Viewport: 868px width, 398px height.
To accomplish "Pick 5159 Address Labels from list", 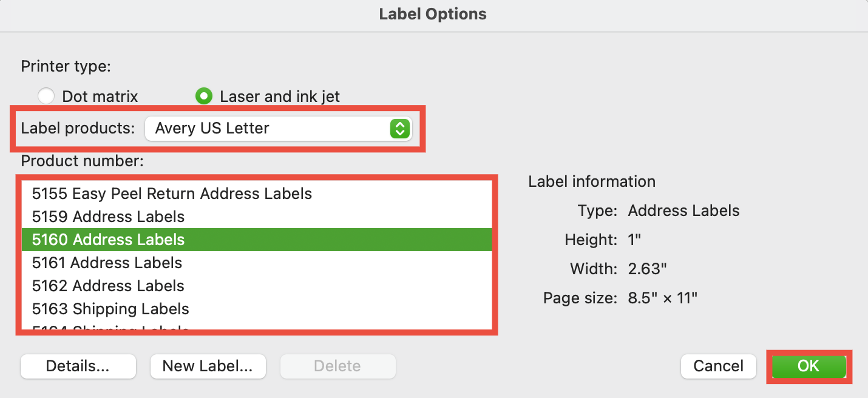I will coord(108,217).
